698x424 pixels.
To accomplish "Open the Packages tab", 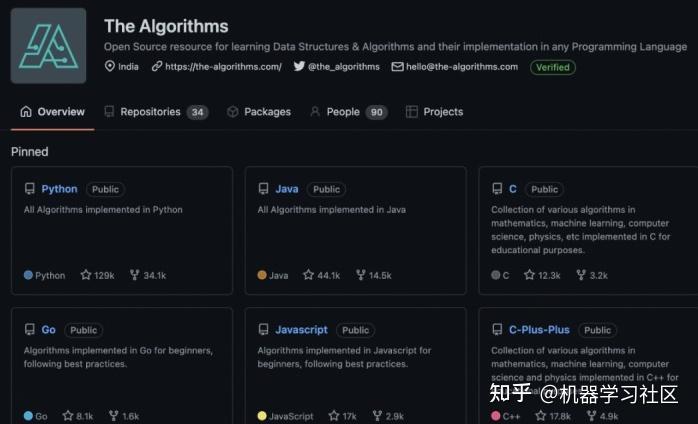I will (259, 112).
